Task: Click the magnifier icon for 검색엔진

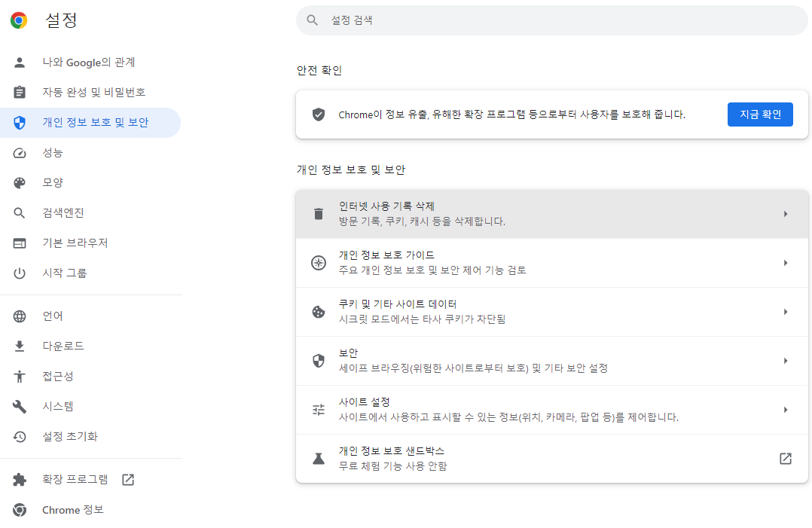Action: pyautogui.click(x=20, y=212)
